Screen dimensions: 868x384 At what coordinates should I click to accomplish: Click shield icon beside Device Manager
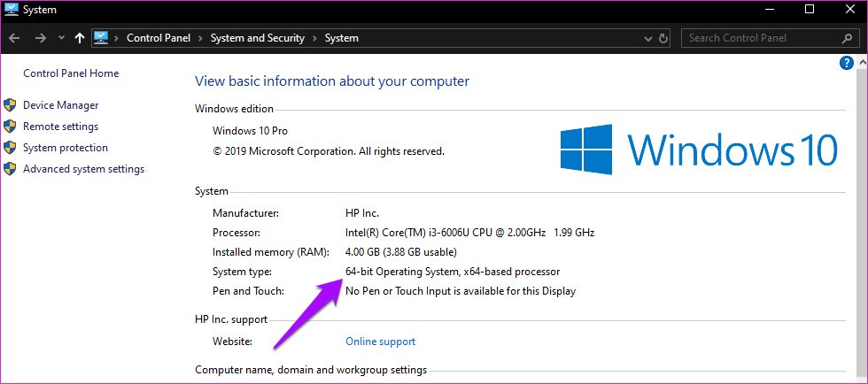[10, 105]
